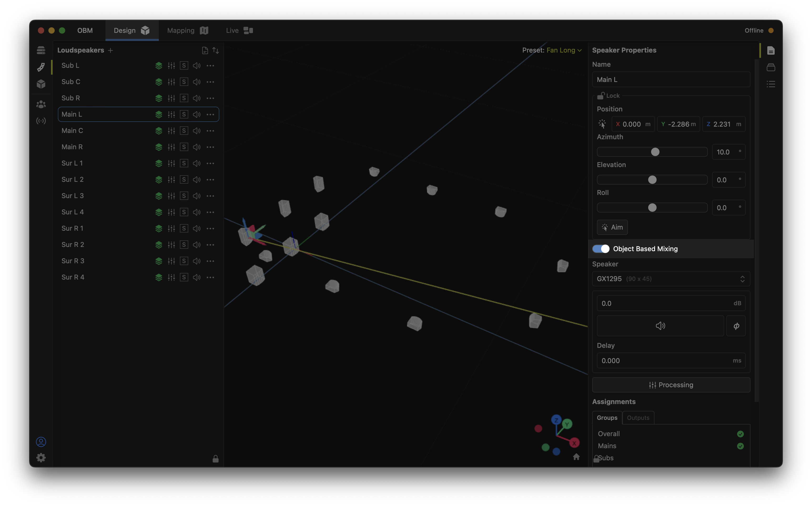Click the sort arrows in Loudspeakers header
This screenshot has width=812, height=506.
click(216, 50)
